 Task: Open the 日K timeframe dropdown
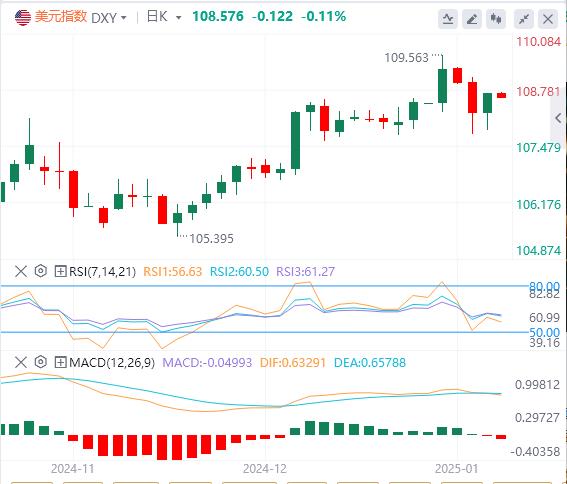tap(164, 17)
